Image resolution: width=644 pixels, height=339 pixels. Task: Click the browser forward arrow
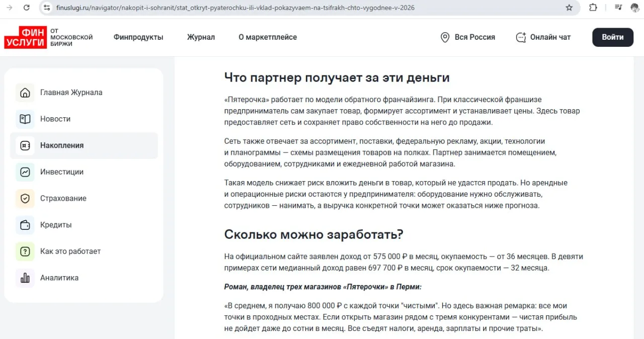(10, 8)
